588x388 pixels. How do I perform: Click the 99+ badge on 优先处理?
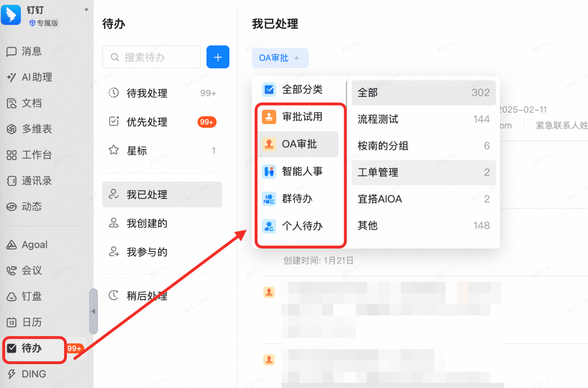(207, 122)
